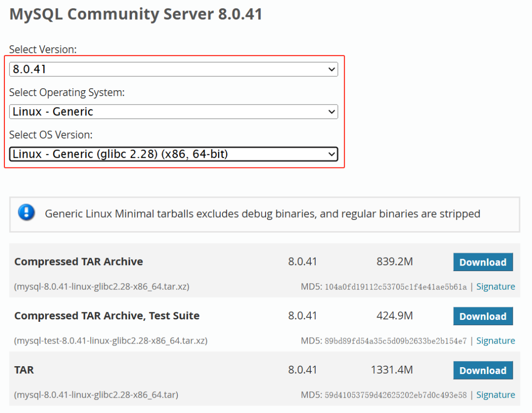The width and height of the screenshot is (532, 413).
Task: Click the 839.2M file size
Action: point(395,262)
